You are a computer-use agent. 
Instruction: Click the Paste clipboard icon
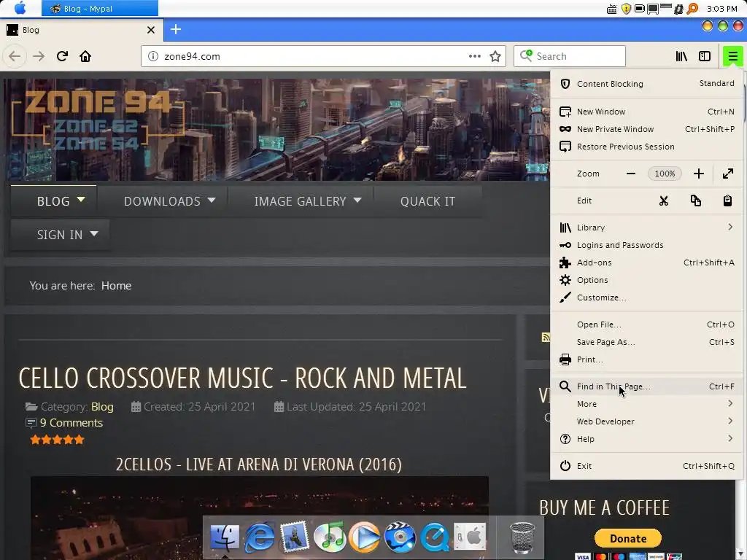(727, 201)
